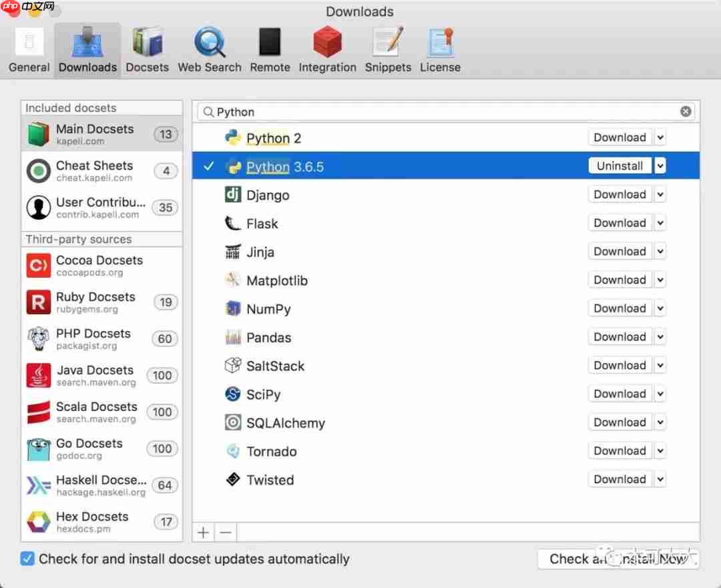Click the SciPy logo icon
721x588 pixels.
[x=233, y=394]
